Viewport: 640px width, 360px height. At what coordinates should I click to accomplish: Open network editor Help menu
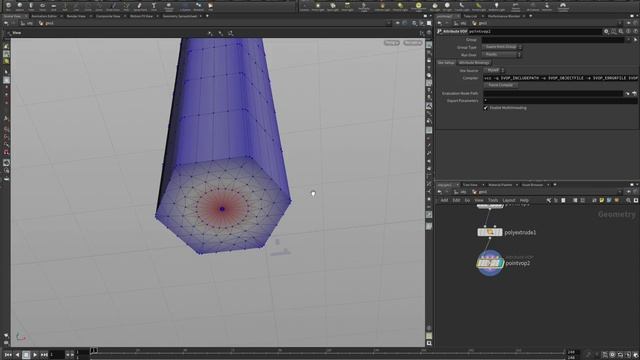[x=524, y=200]
